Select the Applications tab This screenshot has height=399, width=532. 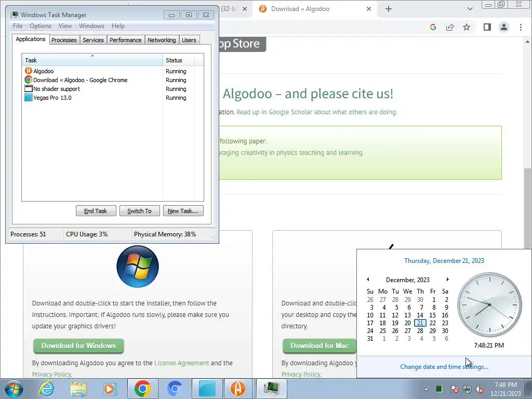(x=31, y=39)
